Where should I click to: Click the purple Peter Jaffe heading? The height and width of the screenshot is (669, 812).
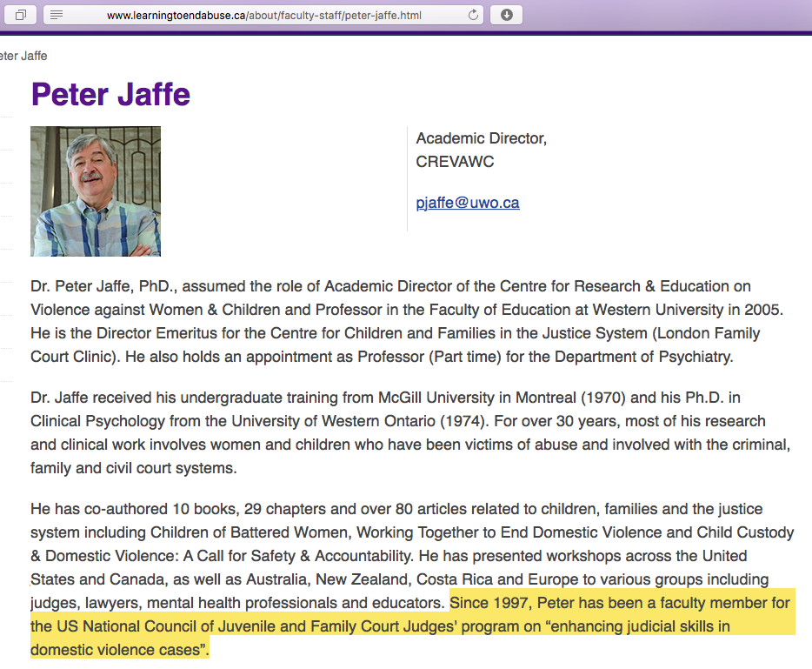click(x=110, y=94)
